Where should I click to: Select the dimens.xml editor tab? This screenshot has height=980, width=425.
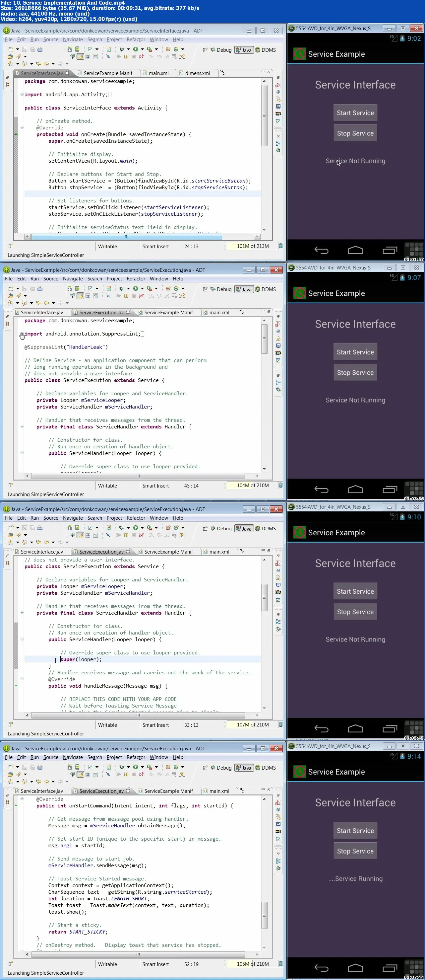click(x=197, y=73)
